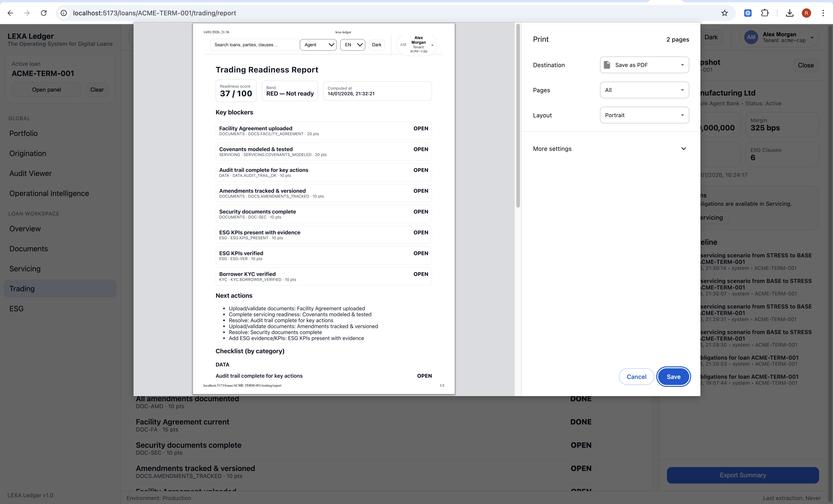833x504 pixels.
Task: Open the browser downloads icon
Action: (789, 13)
